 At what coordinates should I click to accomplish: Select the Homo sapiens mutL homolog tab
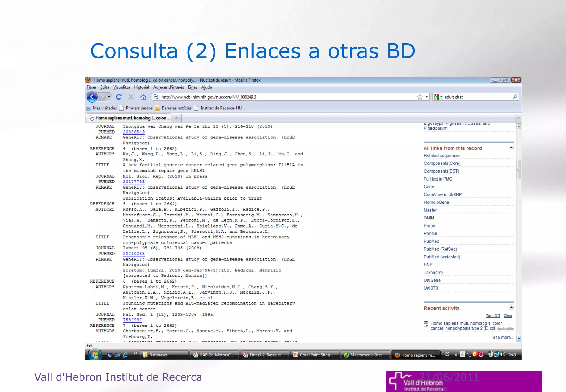click(x=129, y=118)
